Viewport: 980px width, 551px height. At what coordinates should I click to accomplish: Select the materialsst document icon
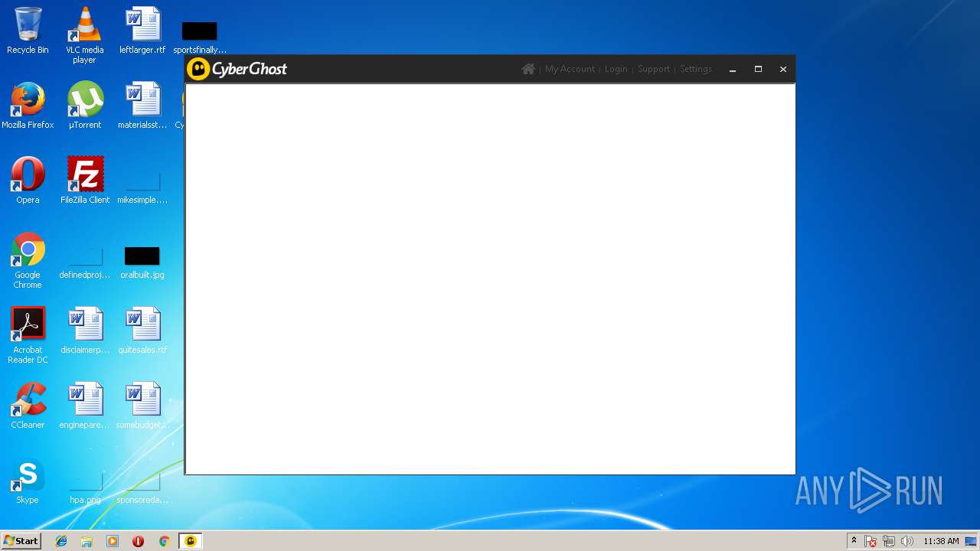point(142,106)
